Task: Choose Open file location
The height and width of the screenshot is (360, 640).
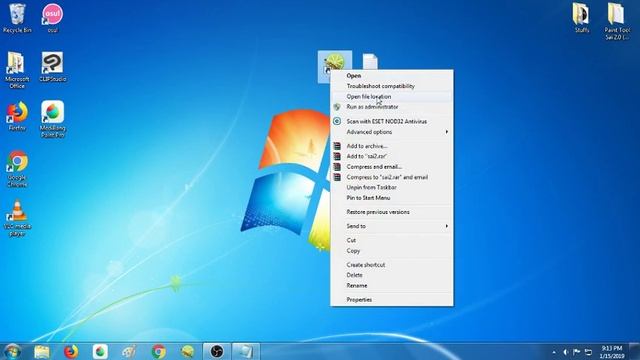Action: click(x=392, y=97)
